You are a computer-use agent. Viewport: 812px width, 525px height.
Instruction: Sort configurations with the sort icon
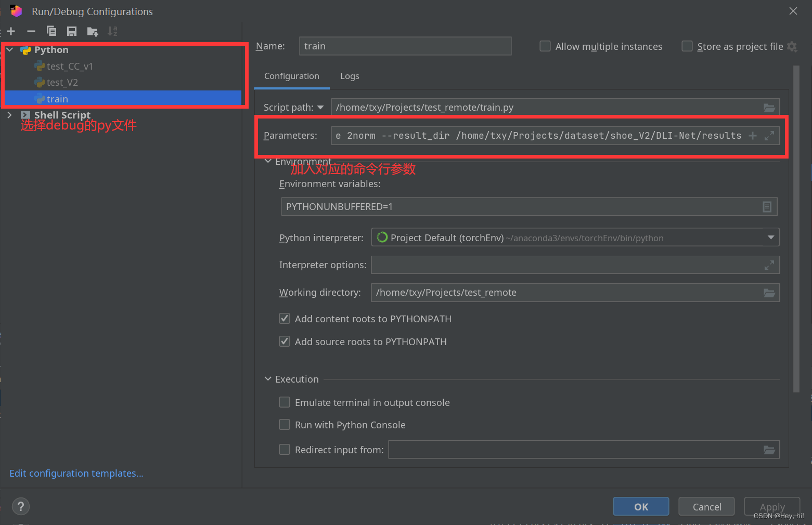112,31
